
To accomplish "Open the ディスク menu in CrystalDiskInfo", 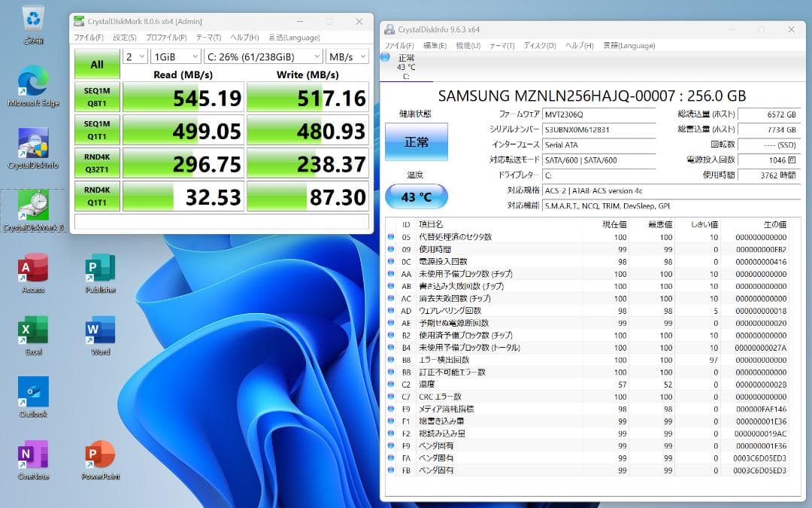I will click(x=539, y=45).
